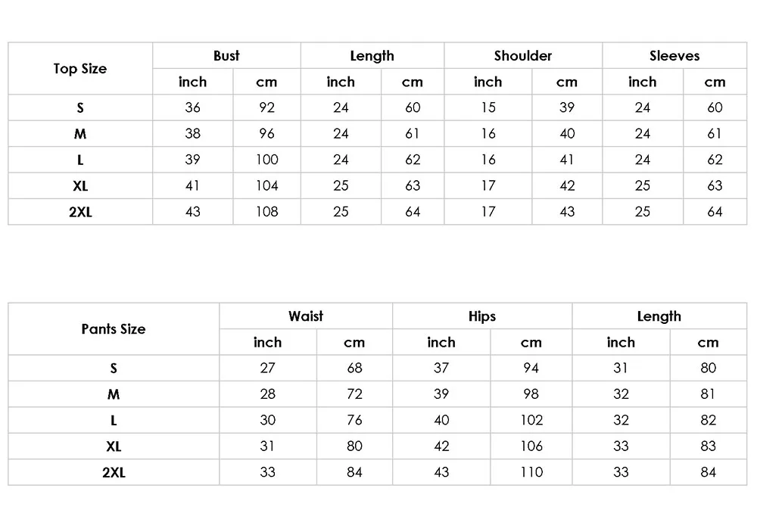Select the XL row label in pants table
This screenshot has width=757, height=532.
(114, 446)
